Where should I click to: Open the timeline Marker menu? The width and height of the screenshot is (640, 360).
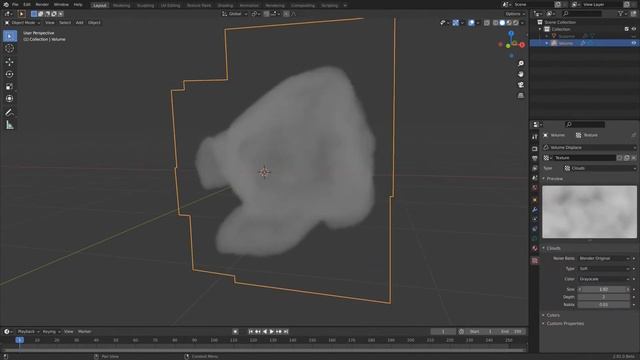84,331
